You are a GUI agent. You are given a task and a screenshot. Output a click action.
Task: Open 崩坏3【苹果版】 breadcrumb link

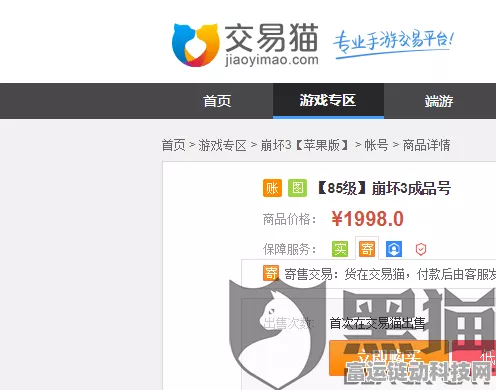[305, 145]
